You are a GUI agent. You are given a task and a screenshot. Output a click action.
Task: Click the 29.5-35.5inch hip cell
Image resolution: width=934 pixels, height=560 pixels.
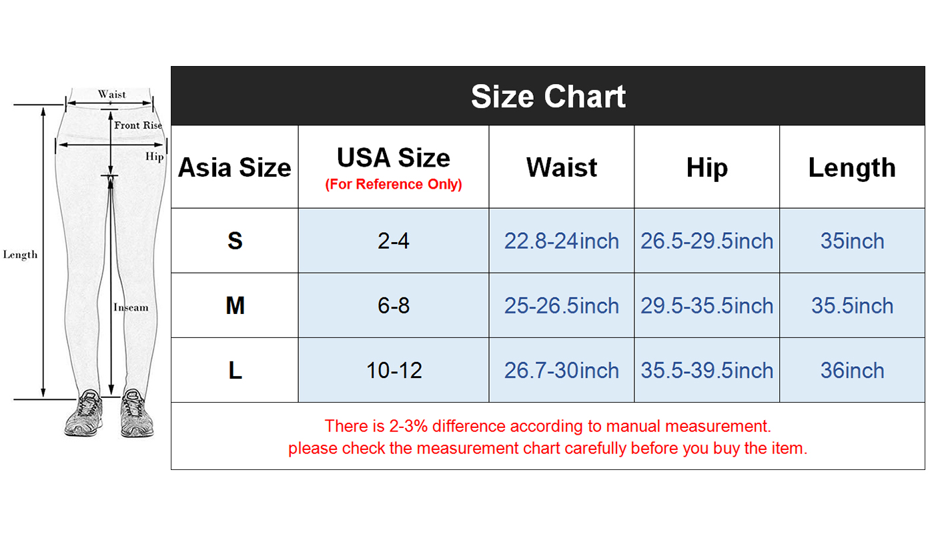tap(707, 306)
